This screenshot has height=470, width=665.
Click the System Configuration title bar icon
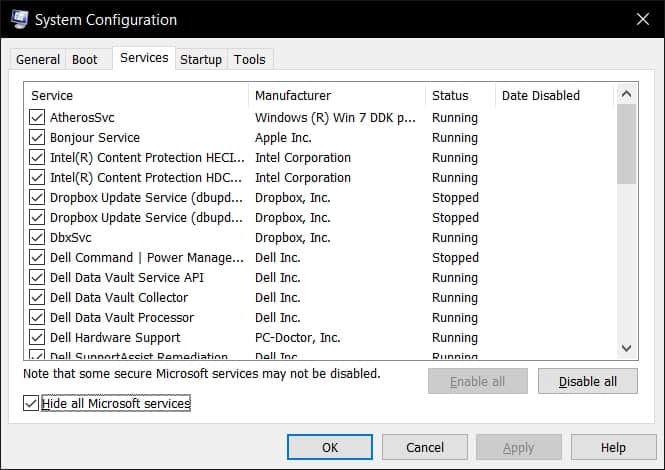click(20, 19)
